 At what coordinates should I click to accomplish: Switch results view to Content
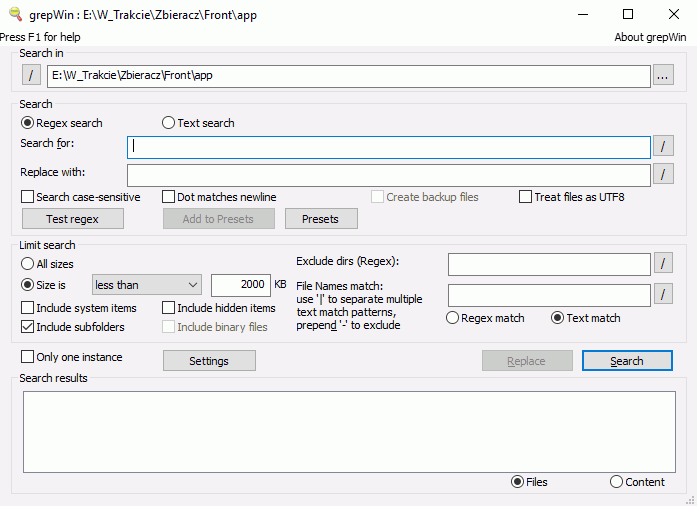point(616,482)
